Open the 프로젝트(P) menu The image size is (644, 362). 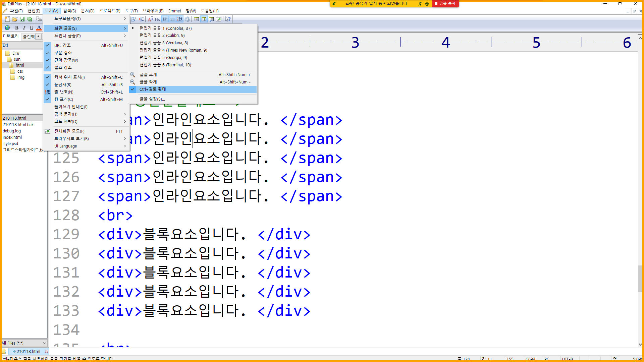(x=109, y=11)
